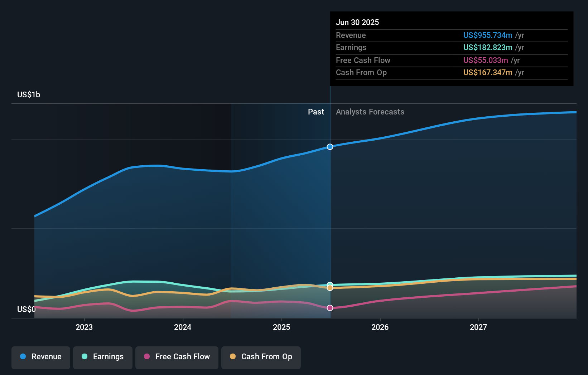Click the orange Cash From Op legend dot

[233, 357]
